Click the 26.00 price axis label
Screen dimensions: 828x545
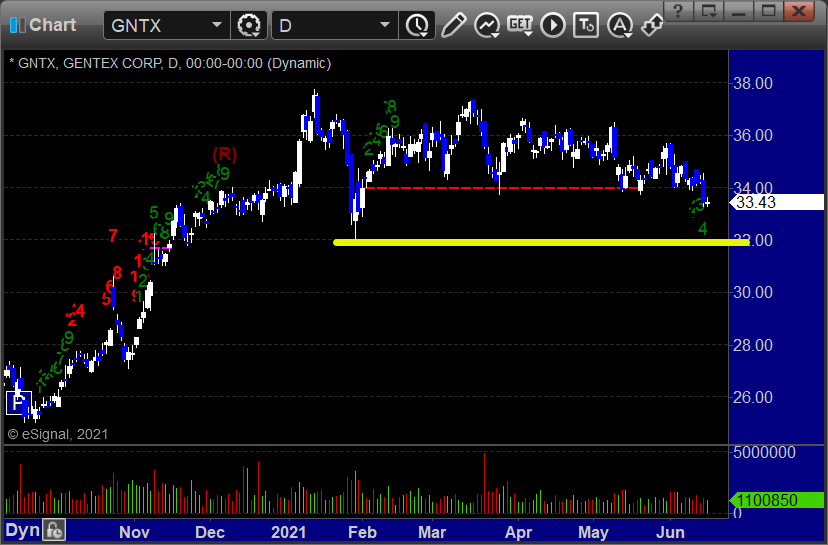[753, 398]
